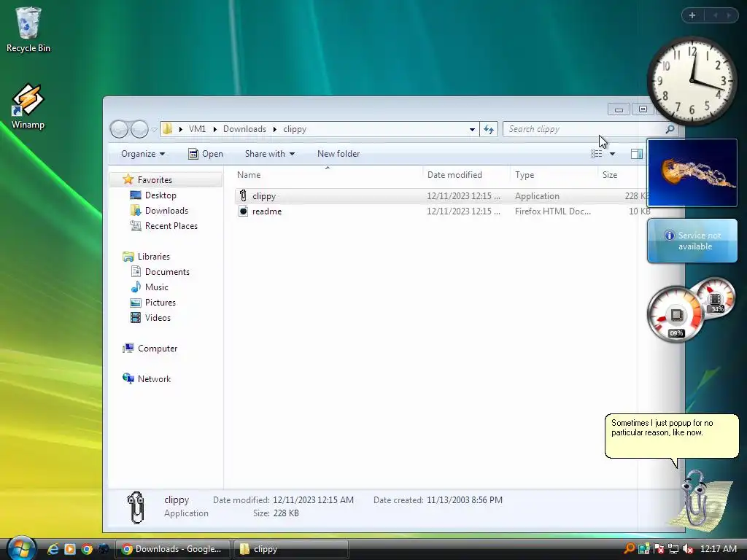
Task: Open the Documents library
Action: 167,272
